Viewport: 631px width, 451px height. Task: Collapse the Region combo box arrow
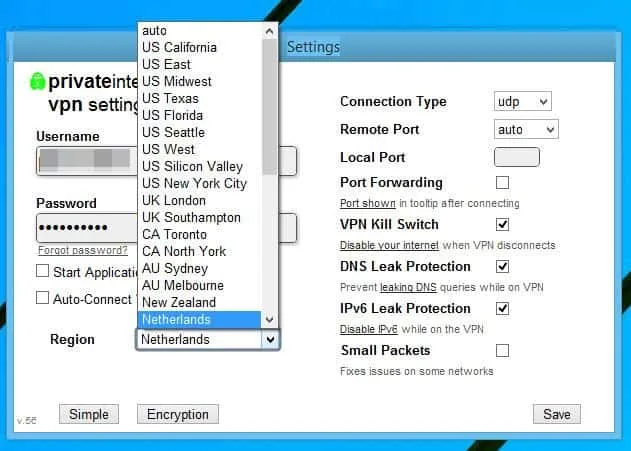click(270, 340)
